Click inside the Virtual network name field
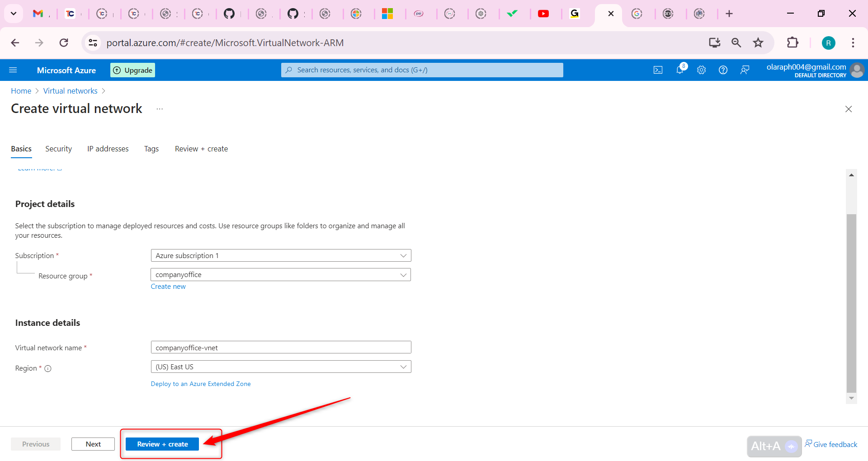868x461 pixels. point(280,347)
